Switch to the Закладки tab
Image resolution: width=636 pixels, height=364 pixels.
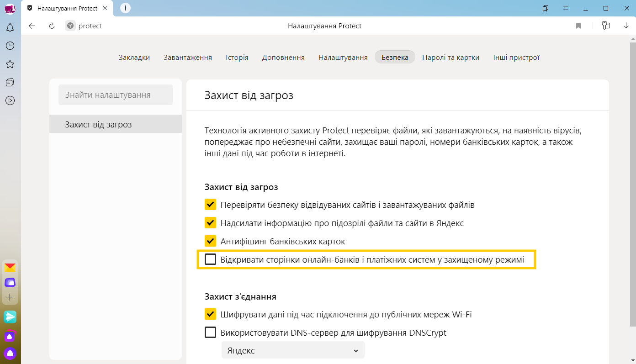134,57
